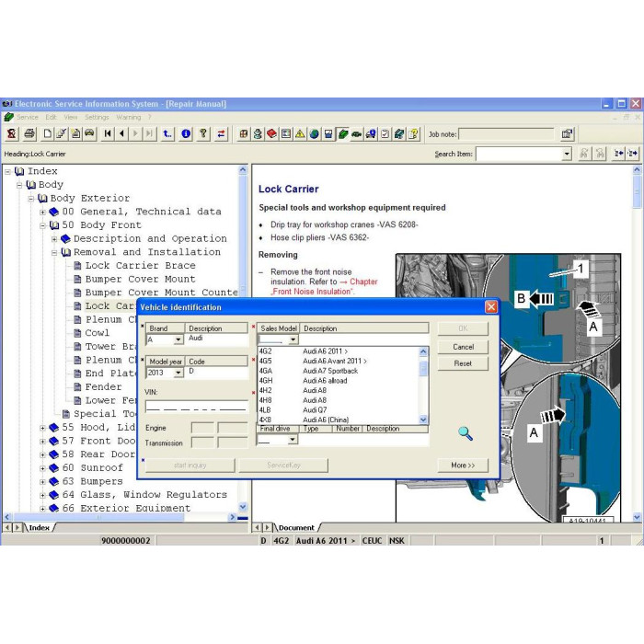Click the Search Item text field
Image resolution: width=644 pixels, height=644 pixels.
click(519, 154)
